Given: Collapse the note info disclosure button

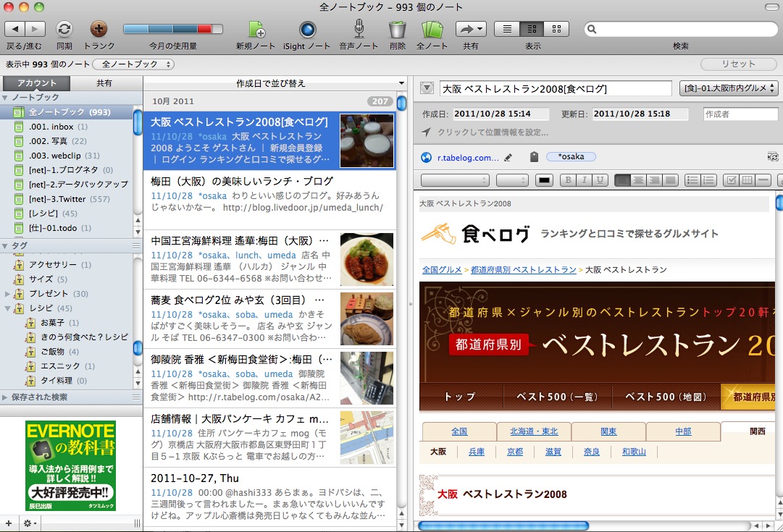Looking at the screenshot, I should 427,88.
